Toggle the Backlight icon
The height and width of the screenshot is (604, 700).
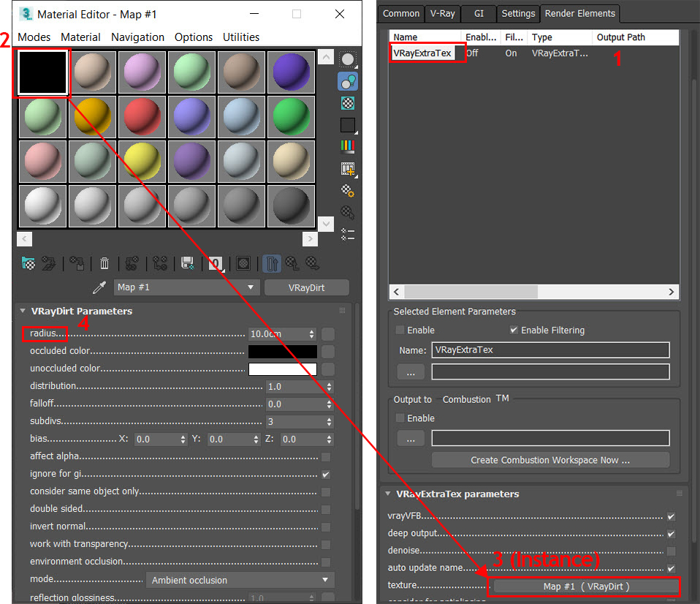pos(348,82)
